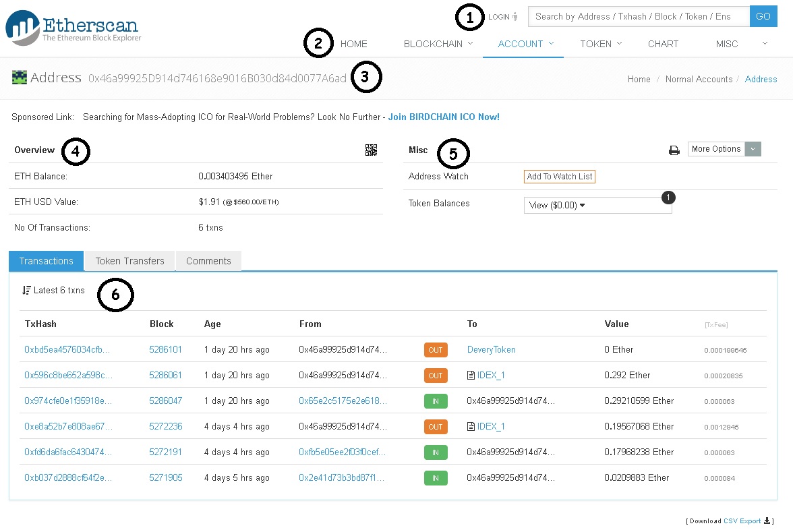Click the QR code icon in Overview panel
The image size is (793, 532).
point(371,150)
